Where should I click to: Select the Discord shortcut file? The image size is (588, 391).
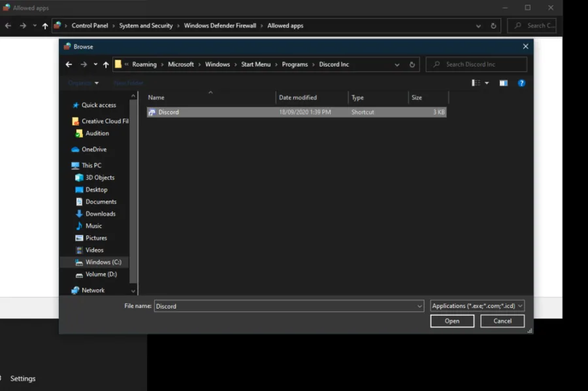pyautogui.click(x=296, y=112)
